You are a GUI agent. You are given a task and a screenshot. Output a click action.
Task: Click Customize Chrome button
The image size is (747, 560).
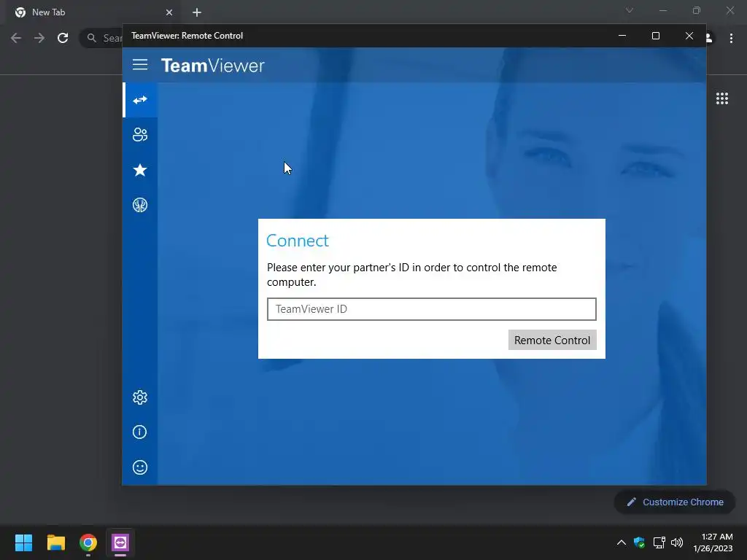(675, 502)
